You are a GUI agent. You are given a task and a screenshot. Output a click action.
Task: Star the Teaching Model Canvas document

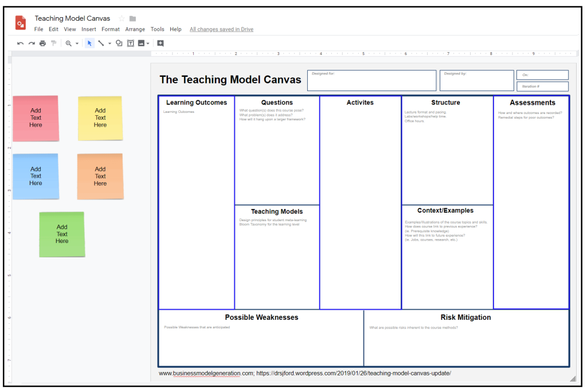(x=122, y=18)
